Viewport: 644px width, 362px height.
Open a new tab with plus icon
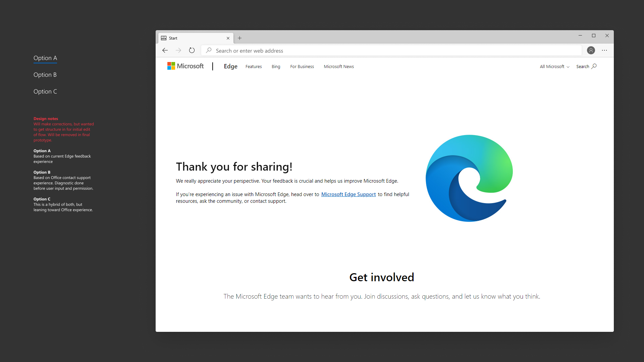(239, 38)
